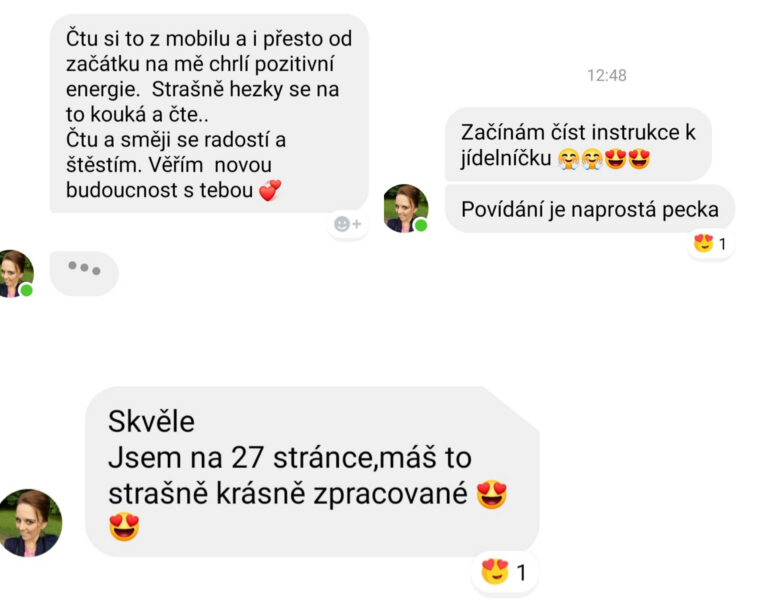Select the 'Začínám číst instrukce k jídelníčku' message
The height and width of the screenshot is (614, 768).
578,144
